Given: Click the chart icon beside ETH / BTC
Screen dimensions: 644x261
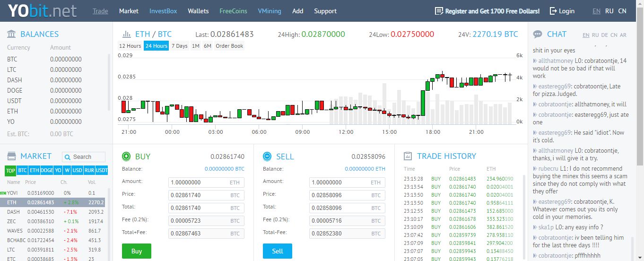Looking at the screenshot, I should 127,34.
